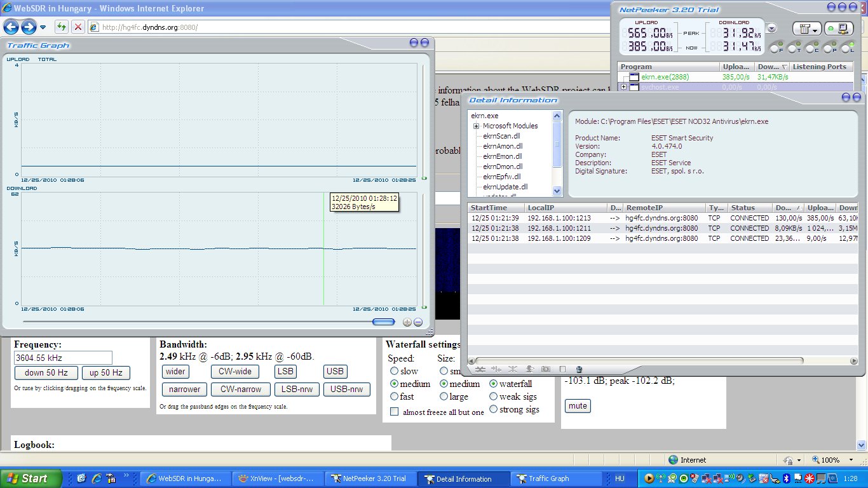Click the "up 50 Hz" button
This screenshot has height=488, width=868.
point(105,373)
